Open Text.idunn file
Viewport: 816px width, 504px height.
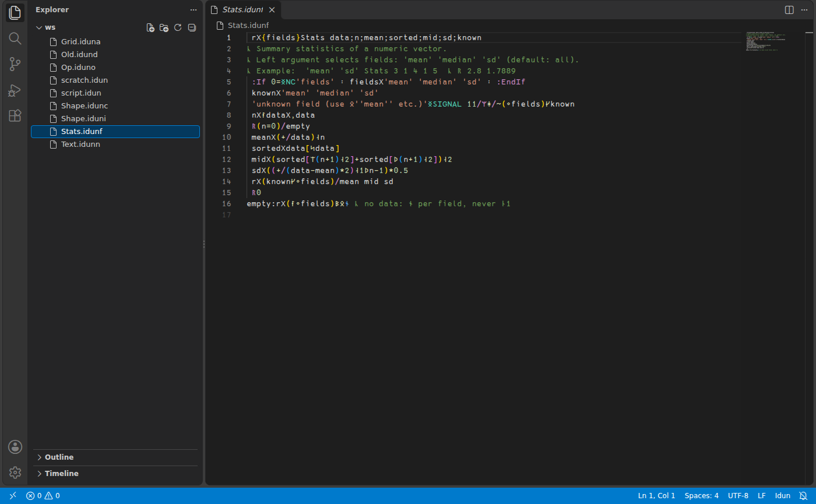[115, 144]
